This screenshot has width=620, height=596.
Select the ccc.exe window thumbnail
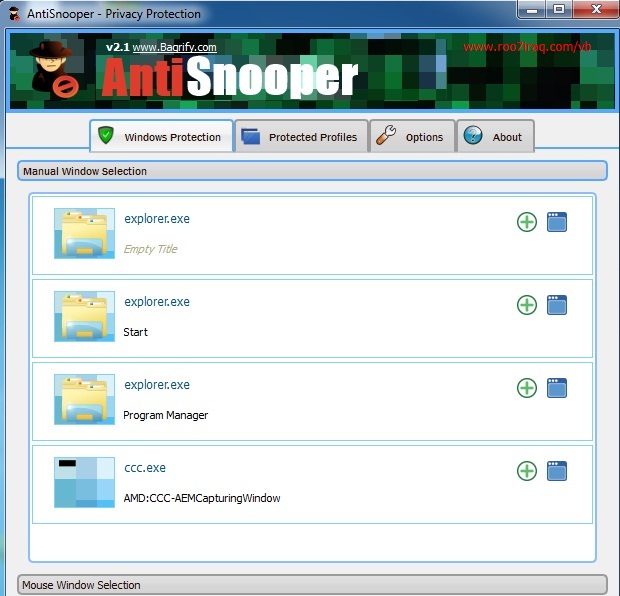(84, 482)
